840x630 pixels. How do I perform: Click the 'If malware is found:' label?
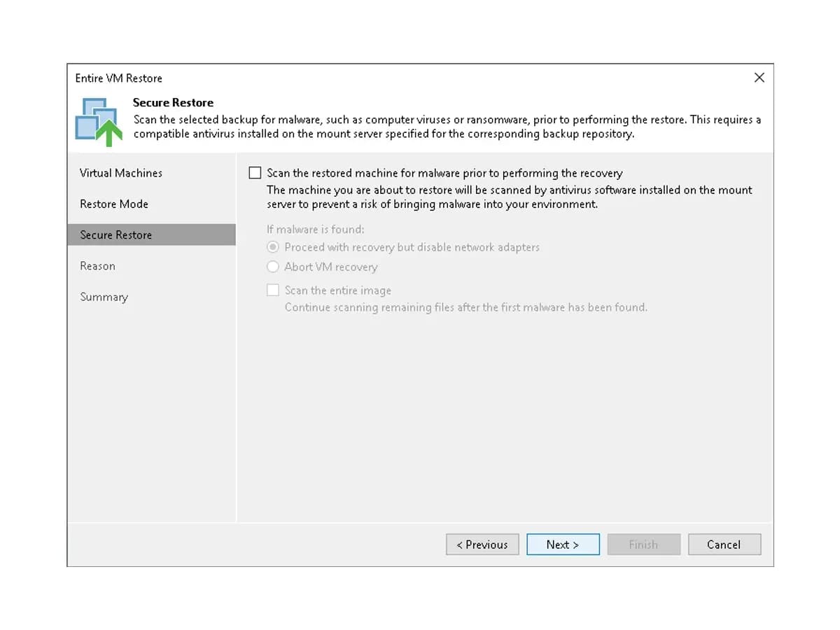click(316, 229)
